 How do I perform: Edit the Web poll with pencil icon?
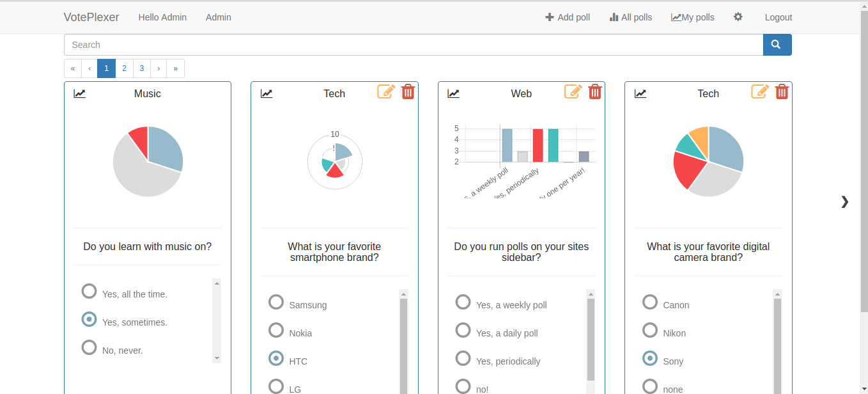[x=573, y=92]
